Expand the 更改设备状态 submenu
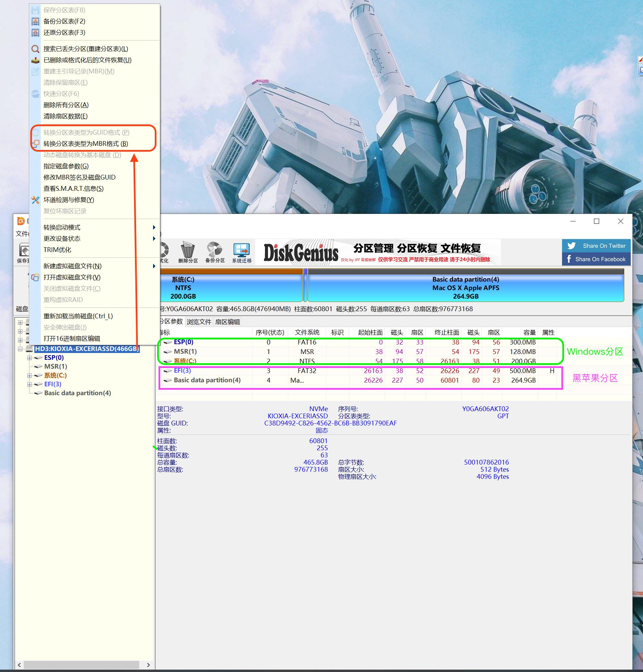 95,238
